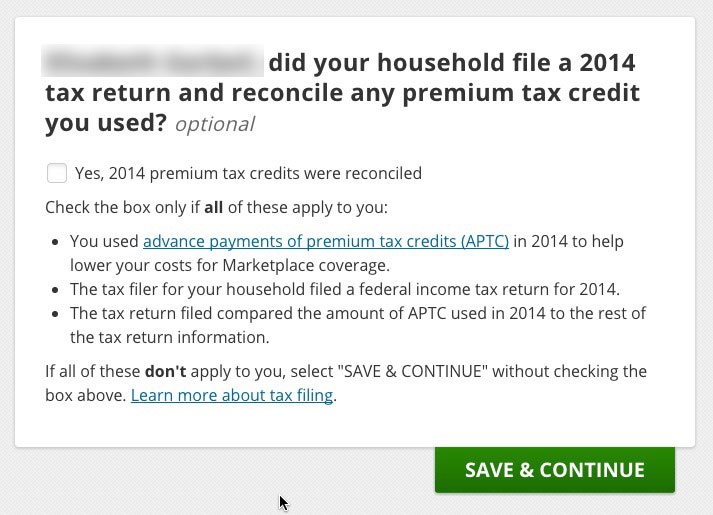
Task: Click the bullet dot before "You used"
Action: point(55,242)
